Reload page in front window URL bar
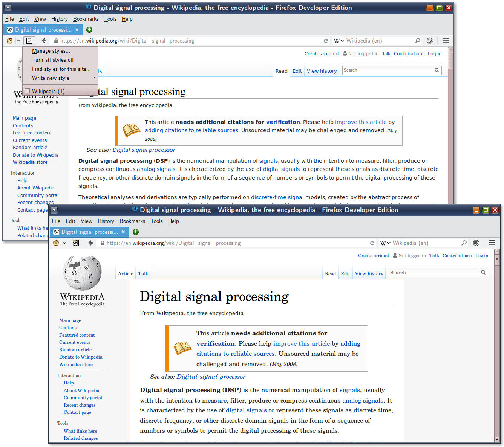This screenshot has width=504, height=447. coord(372,243)
